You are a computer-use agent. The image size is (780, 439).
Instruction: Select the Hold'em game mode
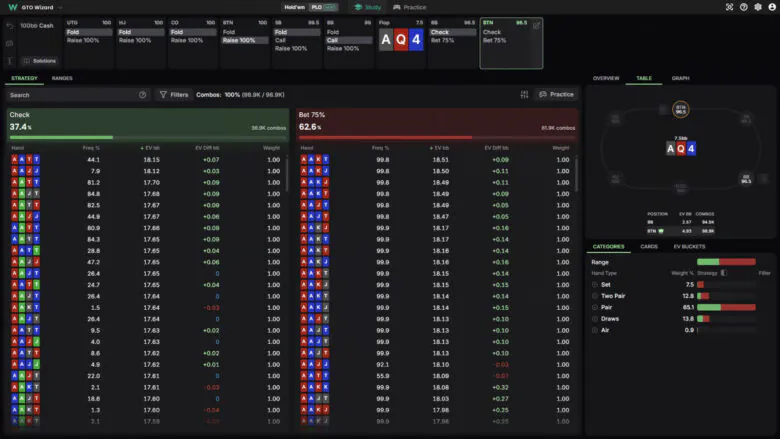click(294, 7)
